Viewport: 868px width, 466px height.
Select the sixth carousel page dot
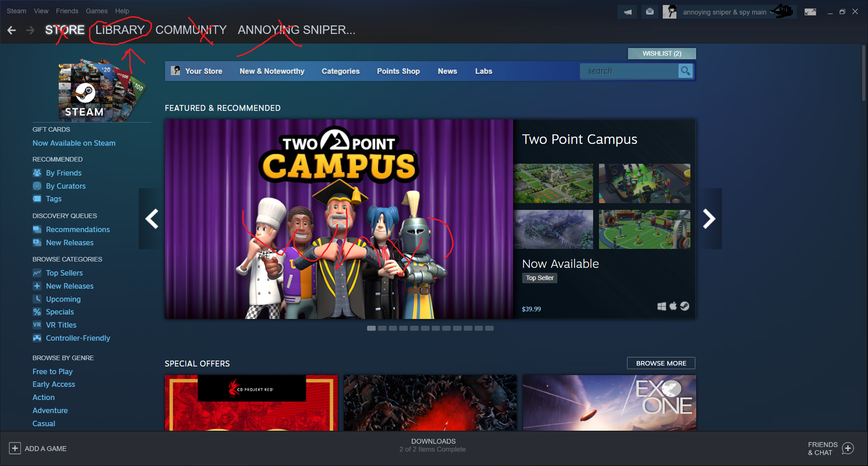425,328
